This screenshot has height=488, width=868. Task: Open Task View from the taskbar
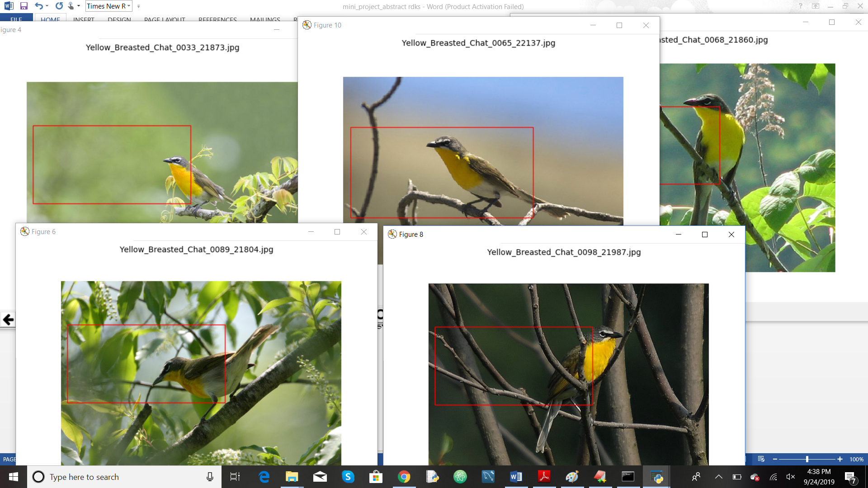235,477
